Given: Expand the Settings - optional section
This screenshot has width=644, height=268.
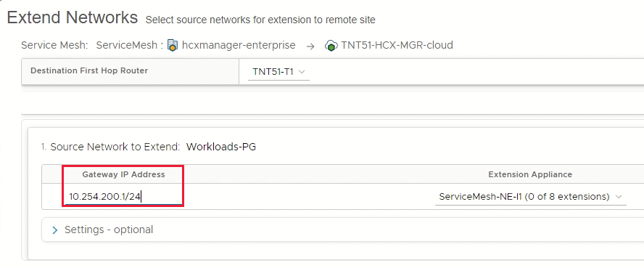Looking at the screenshot, I should 55,230.
